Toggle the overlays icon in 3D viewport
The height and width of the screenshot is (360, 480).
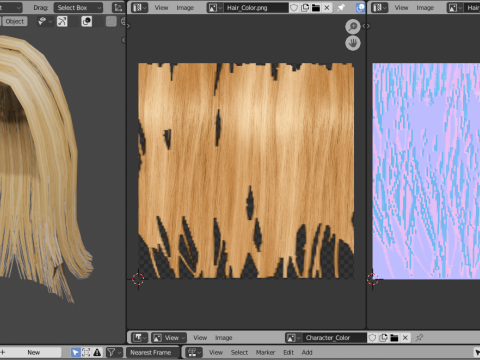pyautogui.click(x=86, y=21)
